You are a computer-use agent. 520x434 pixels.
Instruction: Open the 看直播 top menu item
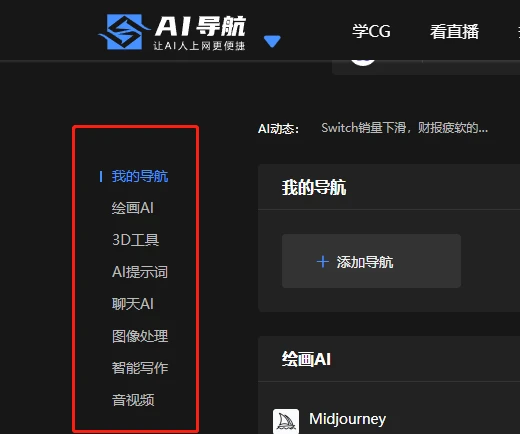[x=454, y=32]
